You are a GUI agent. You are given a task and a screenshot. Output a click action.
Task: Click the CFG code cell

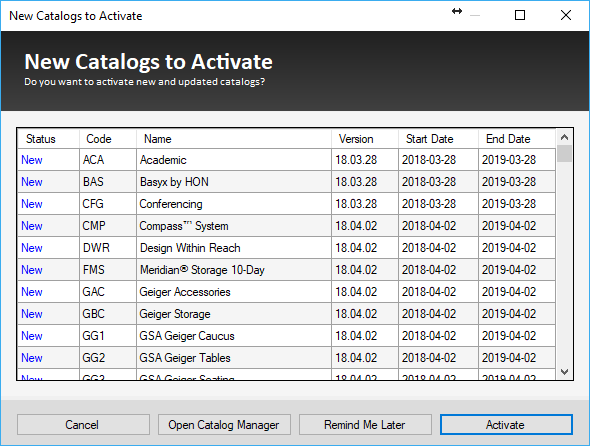108,204
